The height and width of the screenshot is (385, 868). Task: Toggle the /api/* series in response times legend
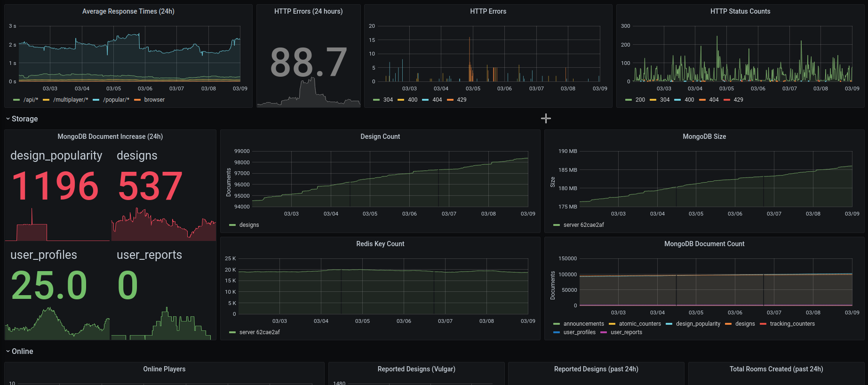point(31,100)
